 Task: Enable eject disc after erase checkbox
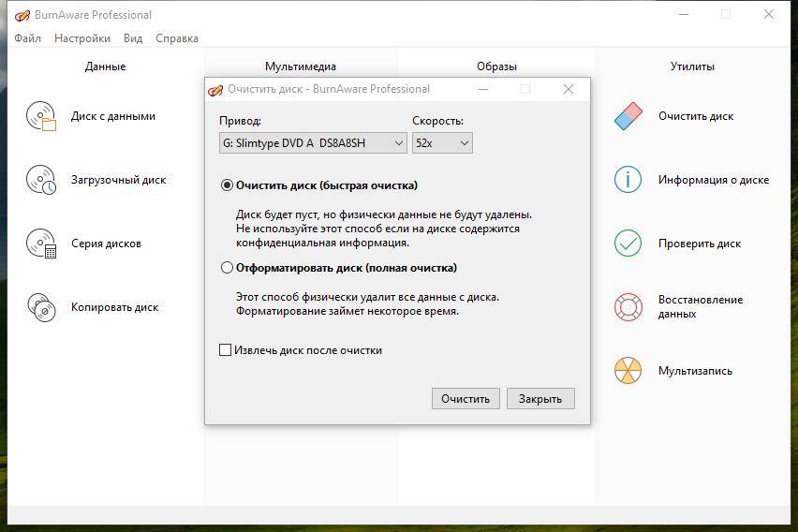[x=225, y=349]
